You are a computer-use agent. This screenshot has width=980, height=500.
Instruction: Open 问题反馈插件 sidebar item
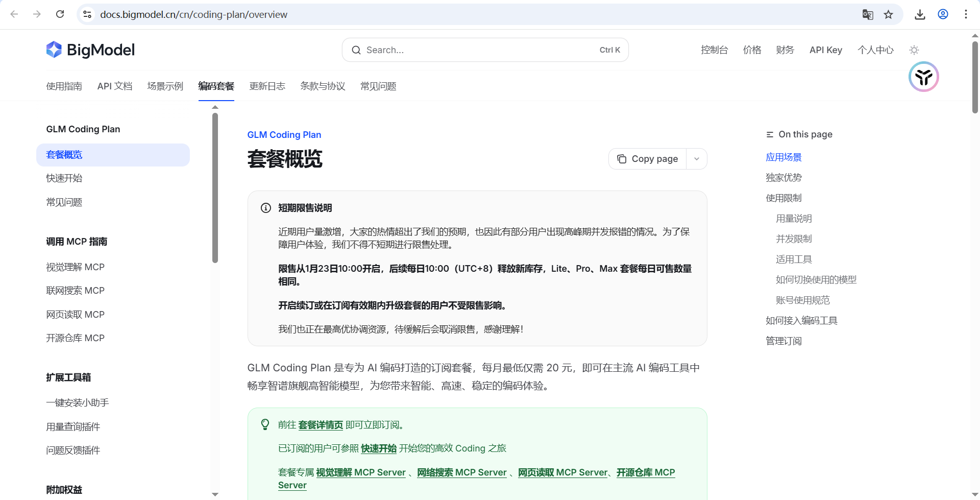[73, 450]
